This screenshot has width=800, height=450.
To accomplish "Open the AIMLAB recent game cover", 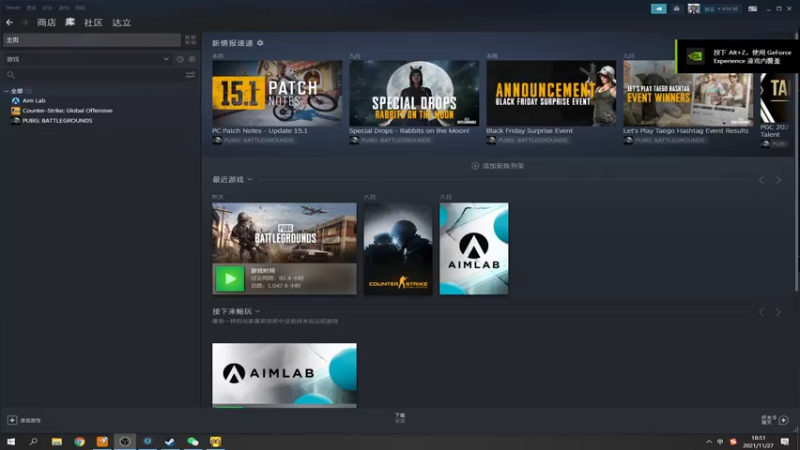I will 474,248.
